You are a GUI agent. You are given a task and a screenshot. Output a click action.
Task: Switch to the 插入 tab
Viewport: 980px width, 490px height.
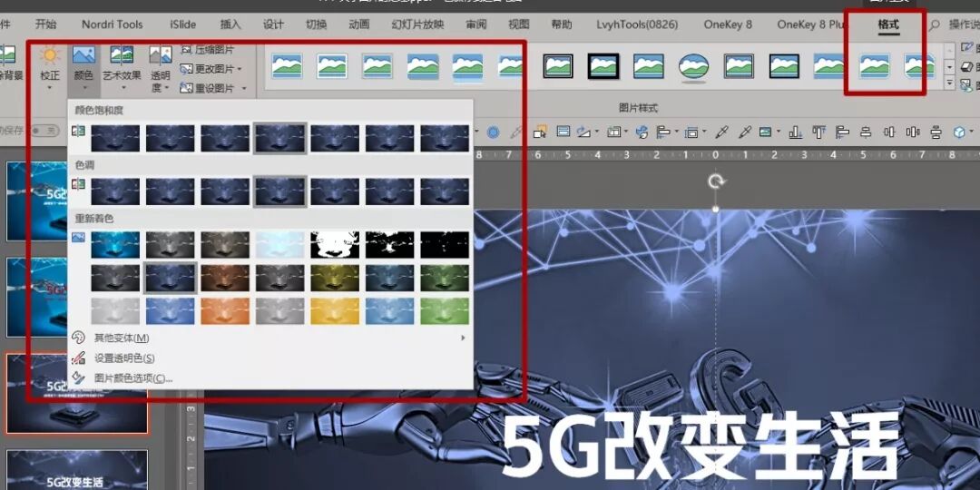(230, 24)
